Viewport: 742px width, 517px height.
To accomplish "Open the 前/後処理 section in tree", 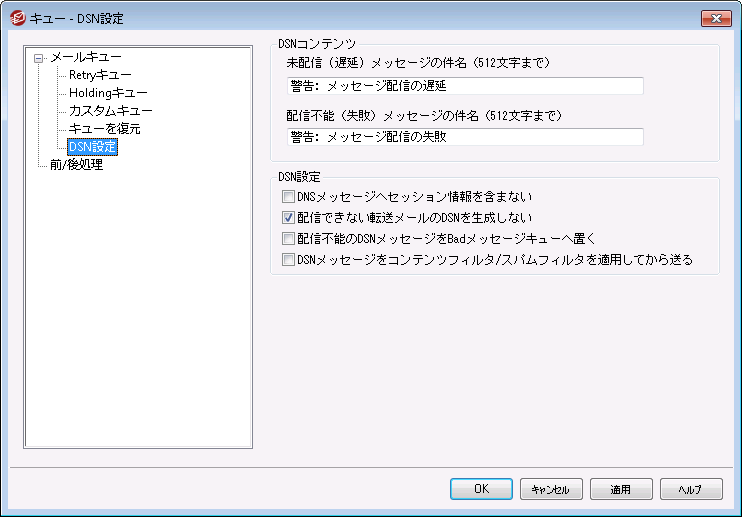I will pos(76,165).
